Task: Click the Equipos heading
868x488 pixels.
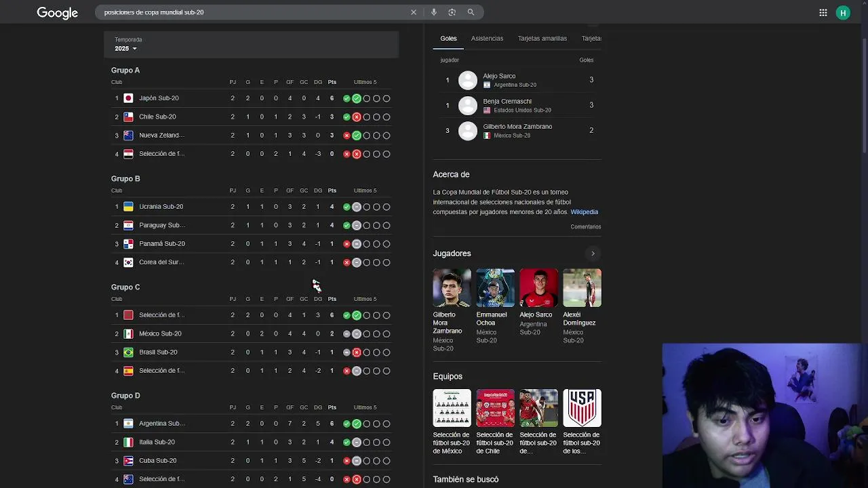Action: (448, 377)
